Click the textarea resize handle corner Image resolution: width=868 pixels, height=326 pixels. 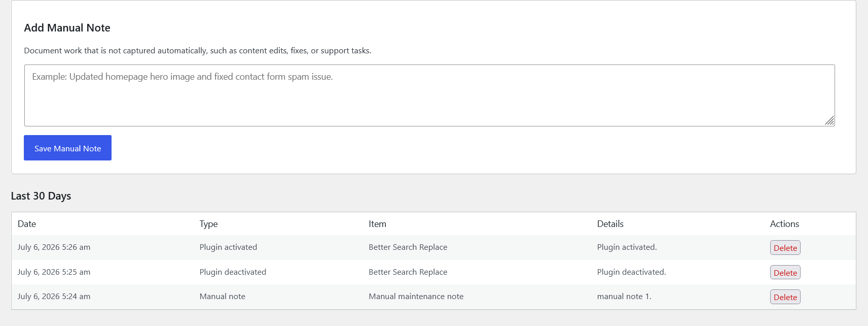(x=829, y=121)
